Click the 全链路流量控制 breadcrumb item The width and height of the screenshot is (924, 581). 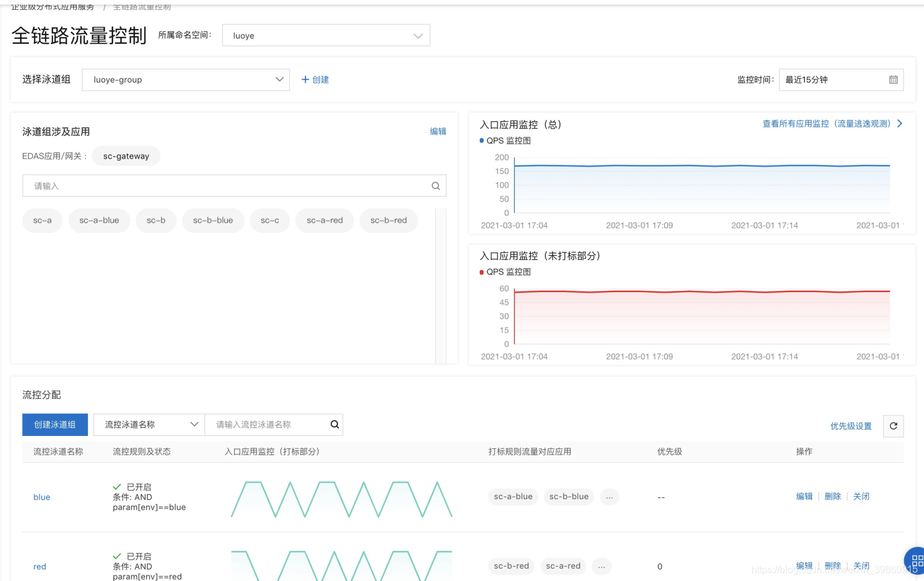[x=141, y=7]
